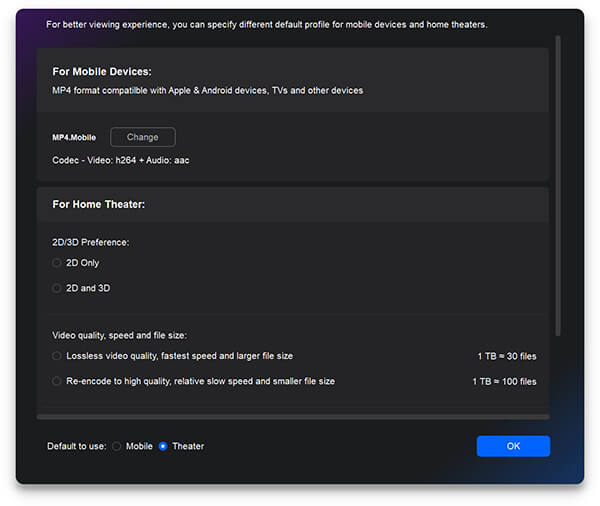Click the Codec Video h264 Audio aac text

[x=120, y=160]
